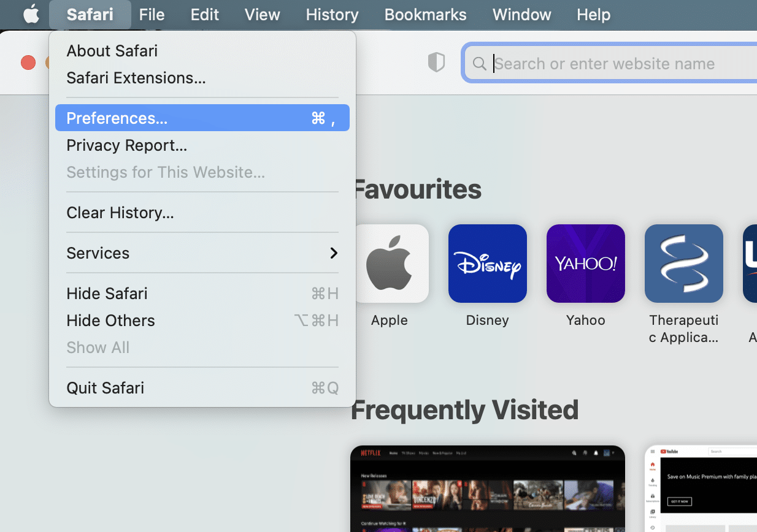Screen dimensions: 757x532
Task: Click the search or enter website field
Action: coord(613,63)
